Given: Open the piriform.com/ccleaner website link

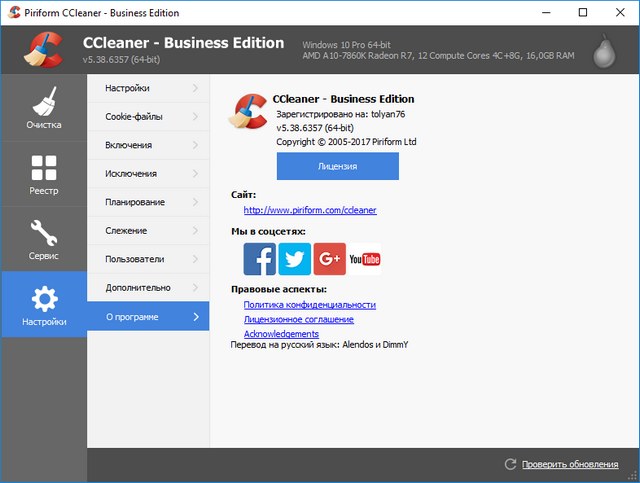Looking at the screenshot, I should point(310,210).
